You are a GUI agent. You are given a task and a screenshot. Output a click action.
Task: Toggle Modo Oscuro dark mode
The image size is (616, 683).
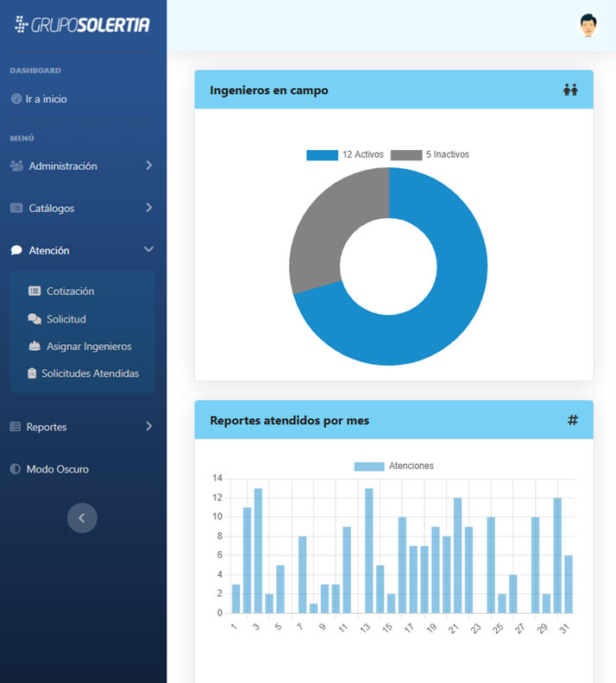tap(57, 469)
